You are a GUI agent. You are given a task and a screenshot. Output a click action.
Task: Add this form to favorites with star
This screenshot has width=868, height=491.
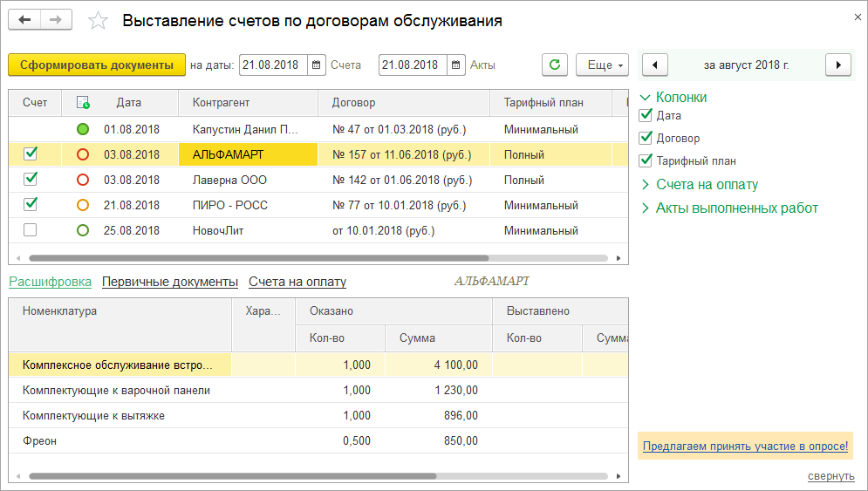[x=99, y=20]
